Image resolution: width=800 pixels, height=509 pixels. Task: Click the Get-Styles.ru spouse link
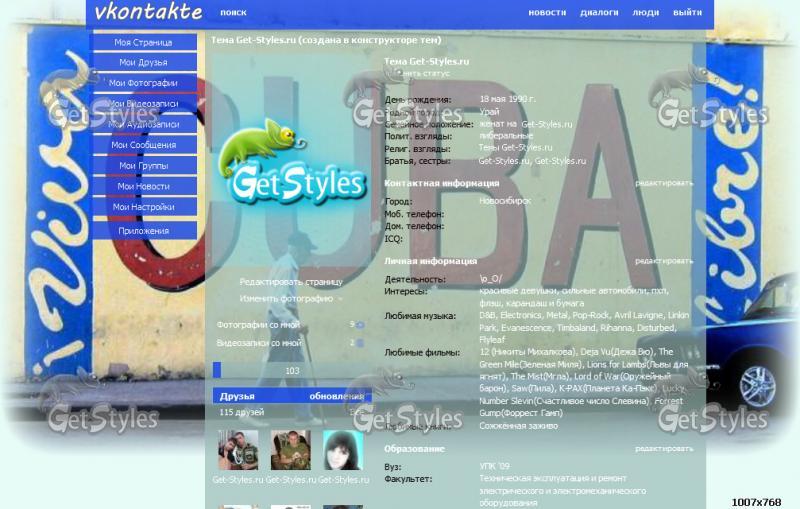point(547,124)
